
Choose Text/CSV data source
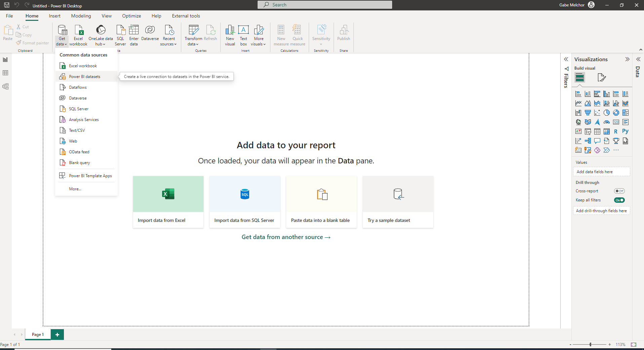(86, 130)
